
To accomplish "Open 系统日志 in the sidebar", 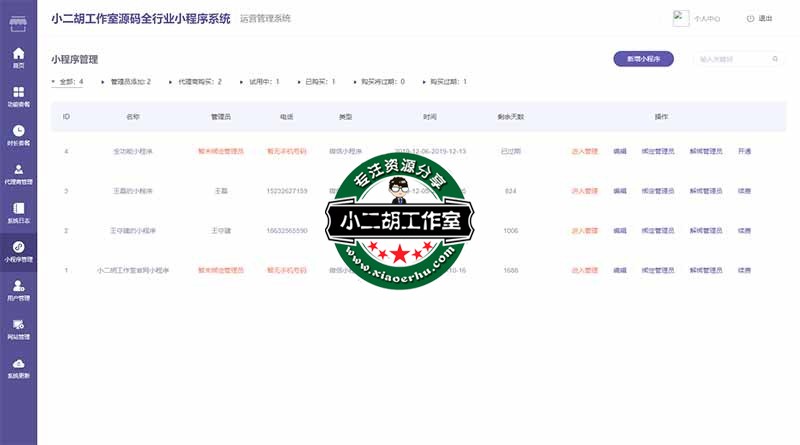I will (18, 211).
